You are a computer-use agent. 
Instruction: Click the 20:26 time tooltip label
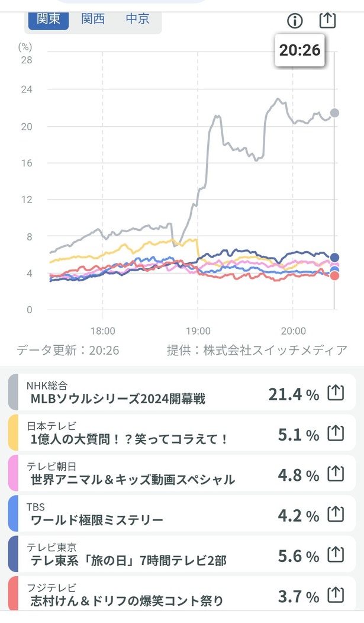point(299,50)
